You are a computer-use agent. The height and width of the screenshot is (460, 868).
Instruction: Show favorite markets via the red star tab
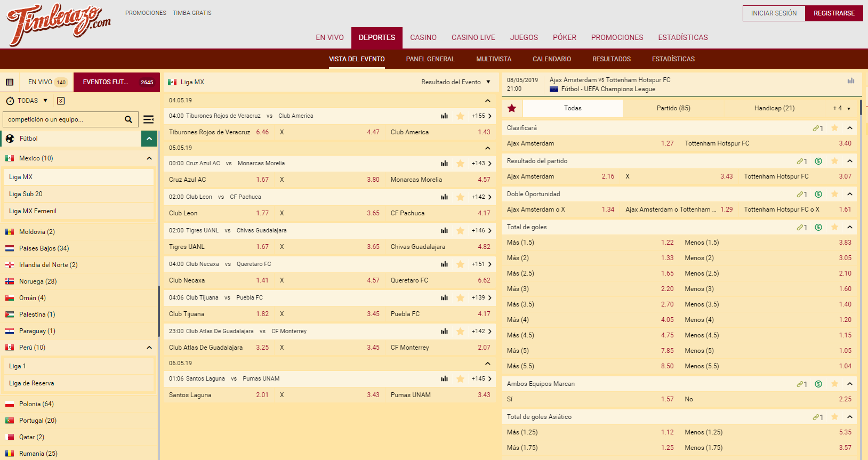pyautogui.click(x=512, y=108)
